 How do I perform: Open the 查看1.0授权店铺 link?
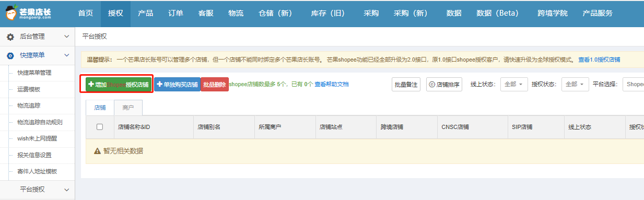click(x=599, y=60)
